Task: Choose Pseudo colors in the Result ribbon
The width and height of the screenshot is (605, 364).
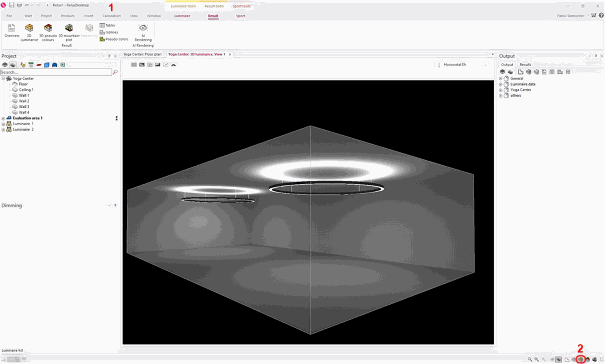Action: point(114,39)
